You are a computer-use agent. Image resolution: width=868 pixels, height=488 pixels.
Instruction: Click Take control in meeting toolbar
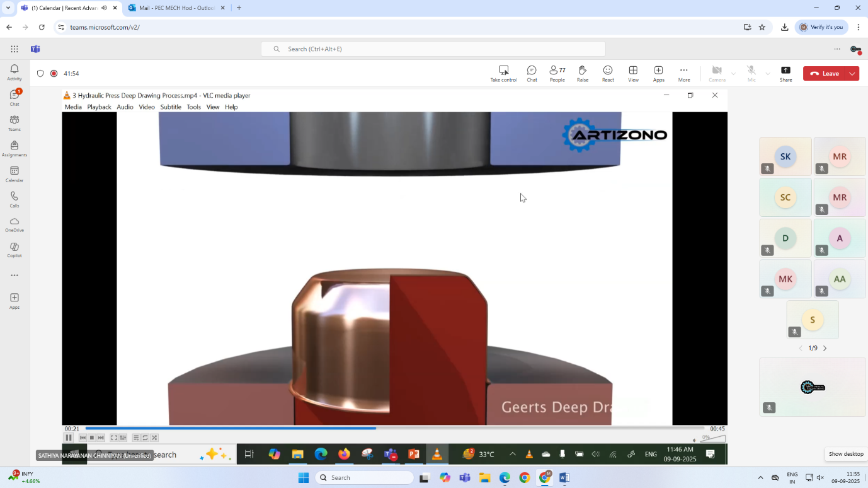point(503,73)
